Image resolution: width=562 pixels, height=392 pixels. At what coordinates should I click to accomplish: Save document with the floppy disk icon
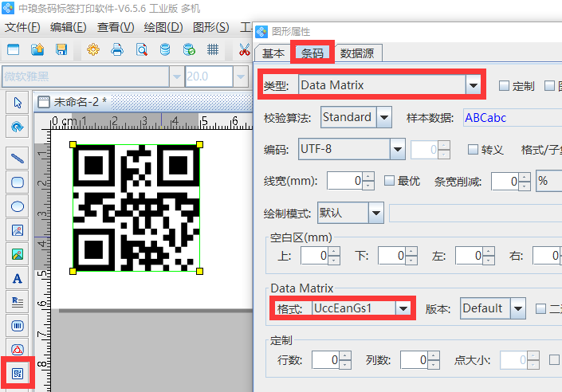61,49
